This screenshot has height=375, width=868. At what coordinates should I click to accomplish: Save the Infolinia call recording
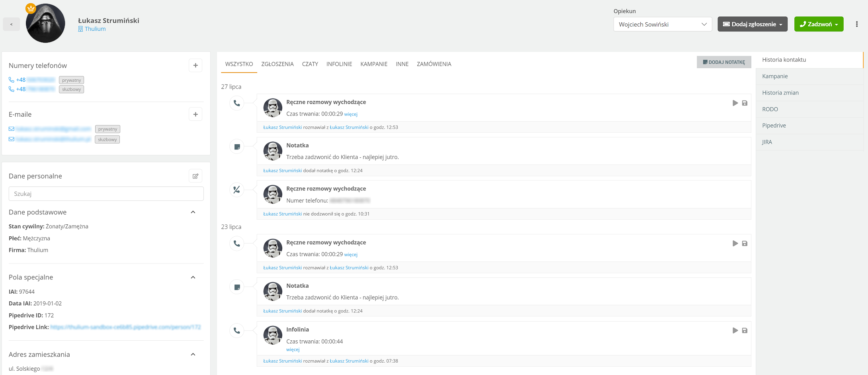coord(745,330)
